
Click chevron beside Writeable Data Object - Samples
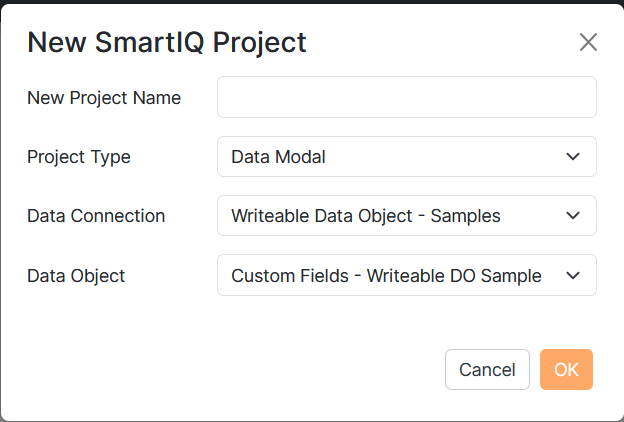point(573,216)
